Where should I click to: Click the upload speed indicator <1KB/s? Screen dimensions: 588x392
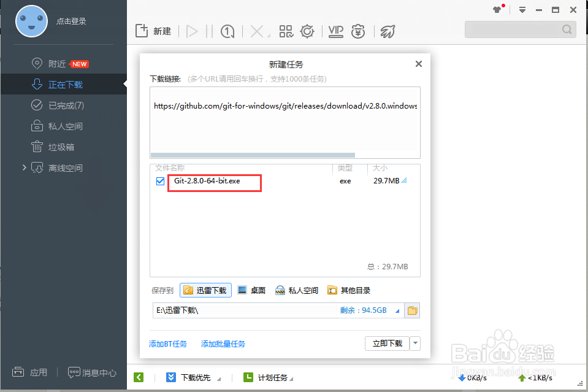click(535, 378)
